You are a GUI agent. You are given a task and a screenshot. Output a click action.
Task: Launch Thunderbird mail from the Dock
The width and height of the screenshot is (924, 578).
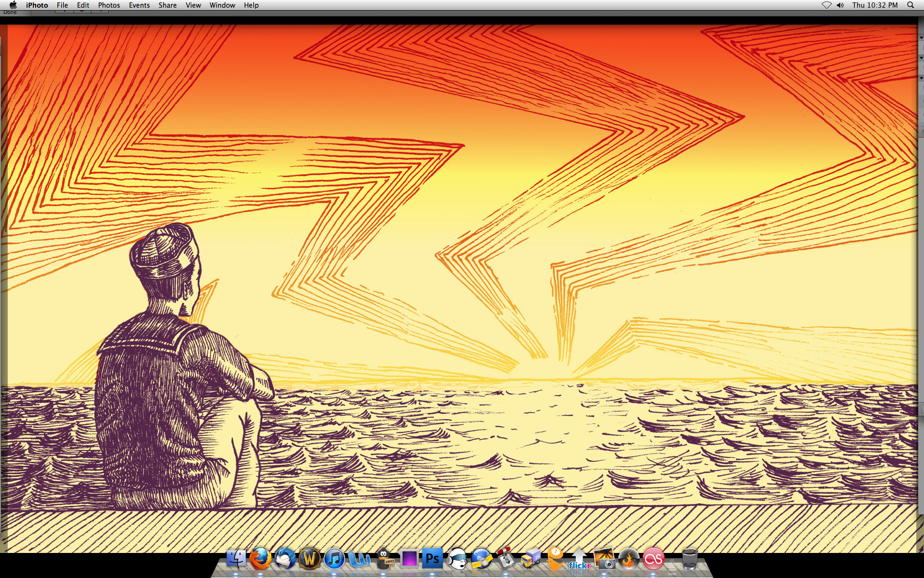point(285,559)
